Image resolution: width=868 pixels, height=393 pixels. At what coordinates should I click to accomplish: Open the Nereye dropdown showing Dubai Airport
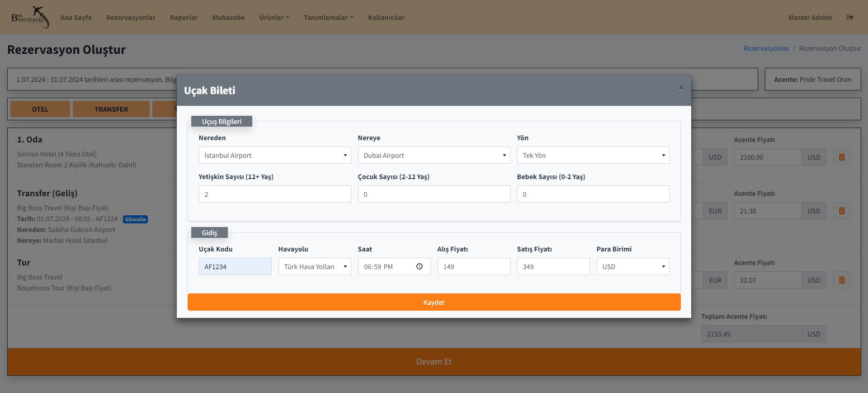pos(434,155)
